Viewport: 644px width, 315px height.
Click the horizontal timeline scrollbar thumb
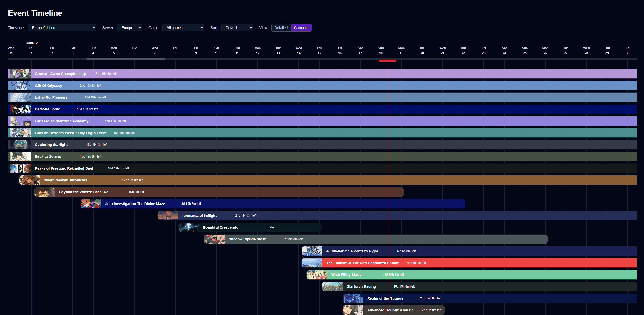pyautogui.click(x=126, y=59)
